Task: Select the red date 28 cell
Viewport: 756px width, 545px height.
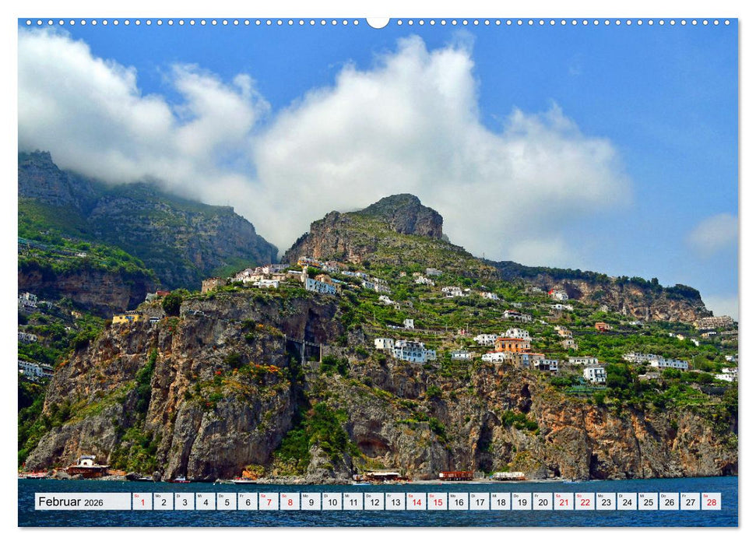Action: [x=710, y=501]
